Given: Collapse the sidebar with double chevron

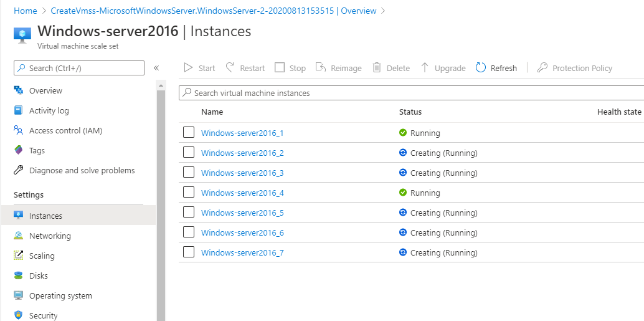Looking at the screenshot, I should click(x=156, y=68).
